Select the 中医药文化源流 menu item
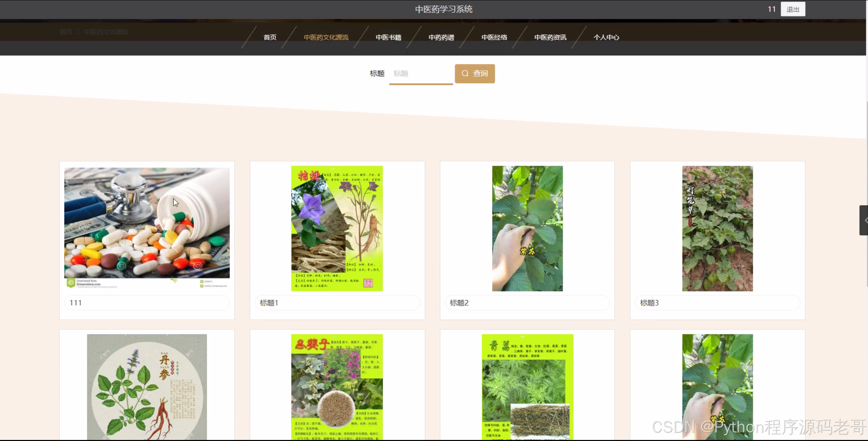The width and height of the screenshot is (868, 441). point(326,37)
